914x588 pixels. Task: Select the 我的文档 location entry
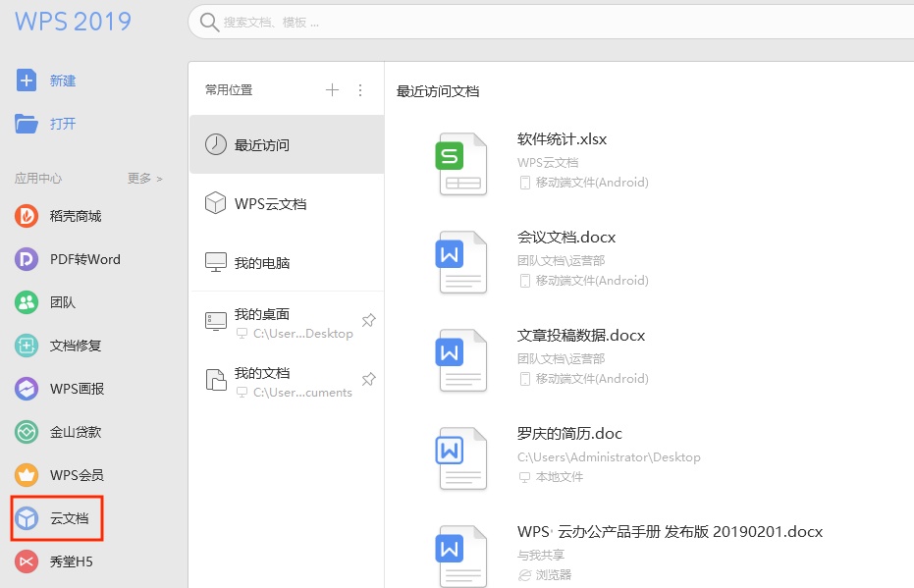coord(287,380)
